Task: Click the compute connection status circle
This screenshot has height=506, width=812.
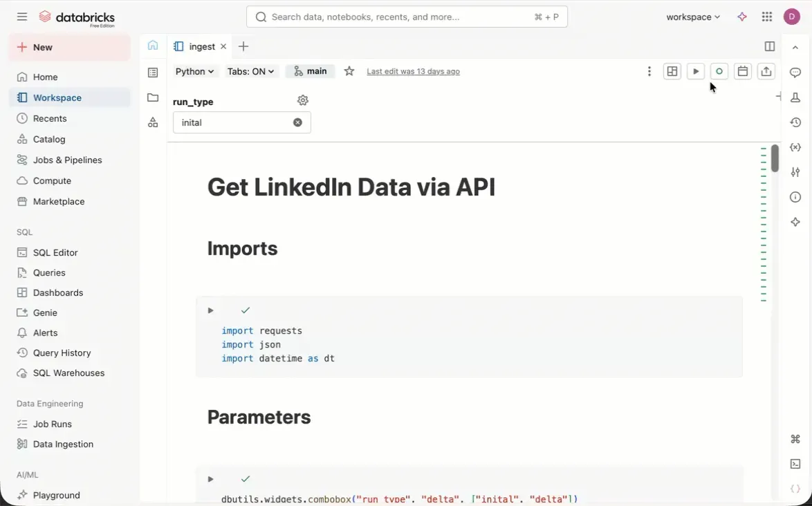Action: pos(719,71)
